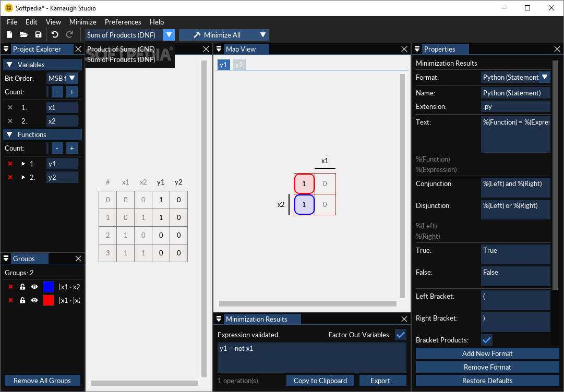Click Restore Defaults button
Screen dimensions: 564x392
[x=487, y=381]
